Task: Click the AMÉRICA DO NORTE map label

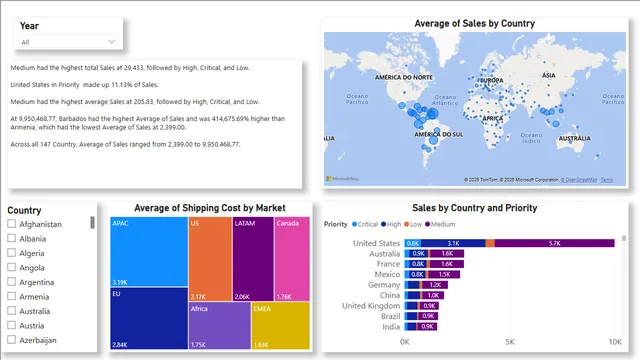Action: pos(404,77)
